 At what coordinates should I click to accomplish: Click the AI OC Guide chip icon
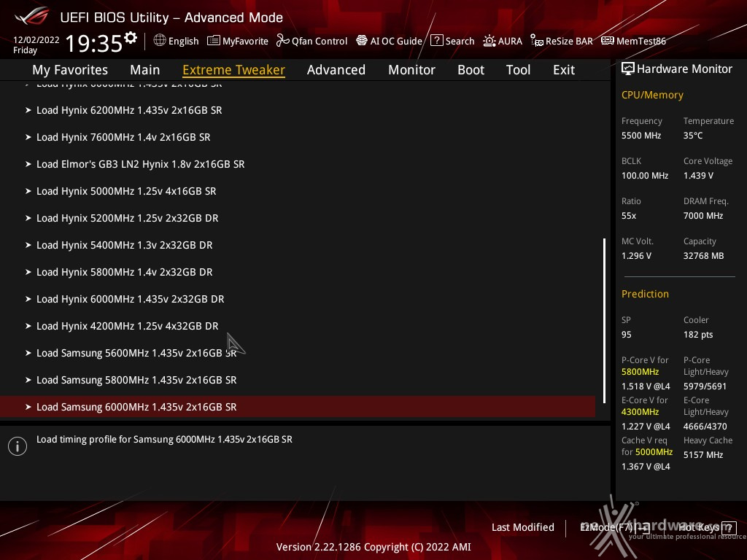[x=362, y=41]
